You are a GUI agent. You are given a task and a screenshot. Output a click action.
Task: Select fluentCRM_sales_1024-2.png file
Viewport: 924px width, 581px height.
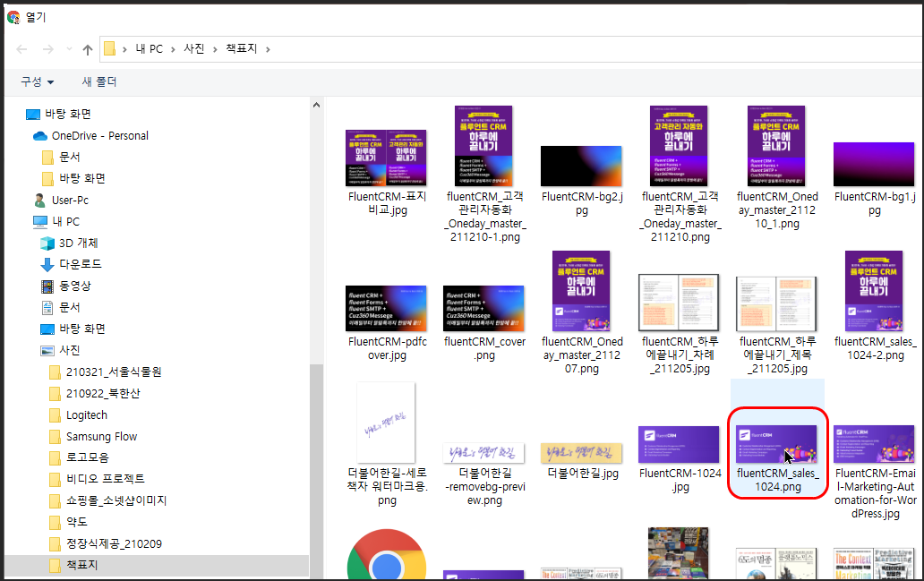[x=875, y=306]
